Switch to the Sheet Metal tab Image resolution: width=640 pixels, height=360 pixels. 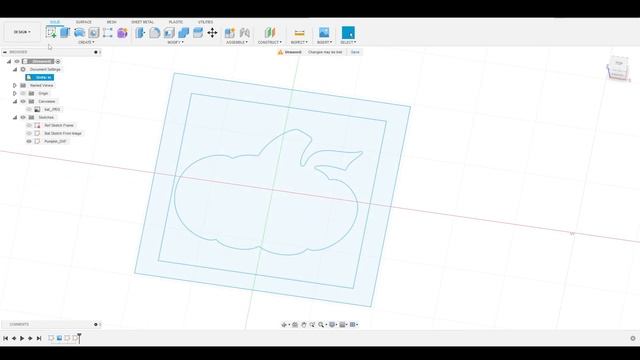142,22
